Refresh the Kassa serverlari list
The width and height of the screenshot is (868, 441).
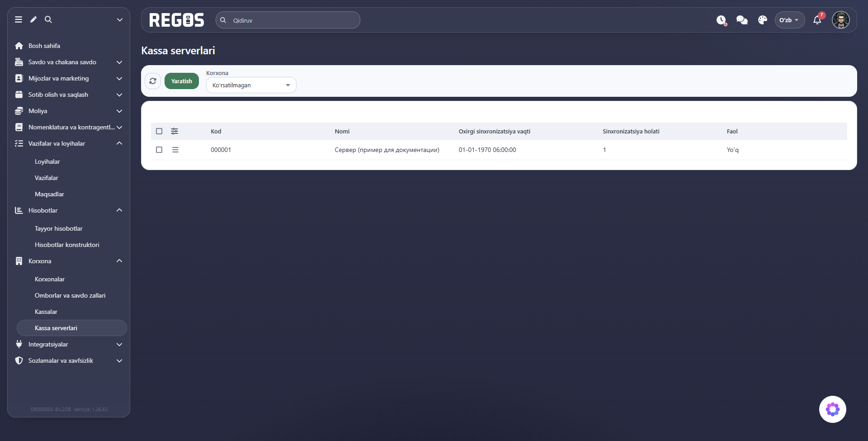click(153, 81)
